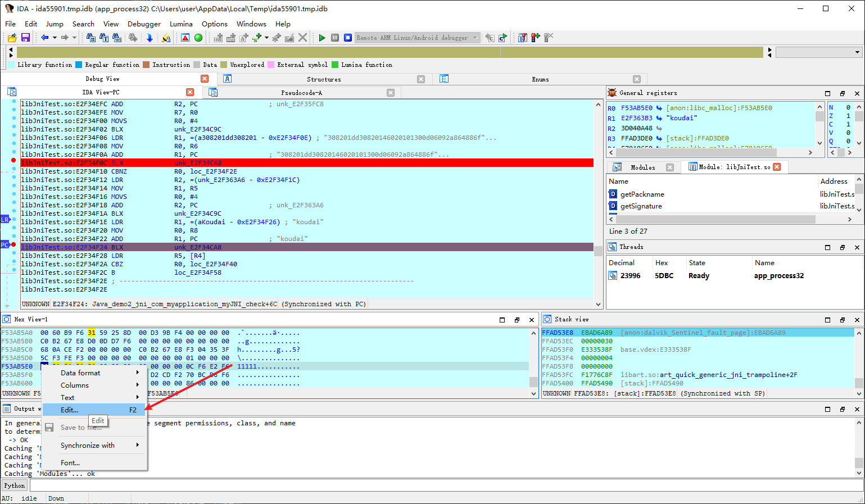Choose Edit... in the hex view context menu
The image size is (865, 504).
pos(94,410)
